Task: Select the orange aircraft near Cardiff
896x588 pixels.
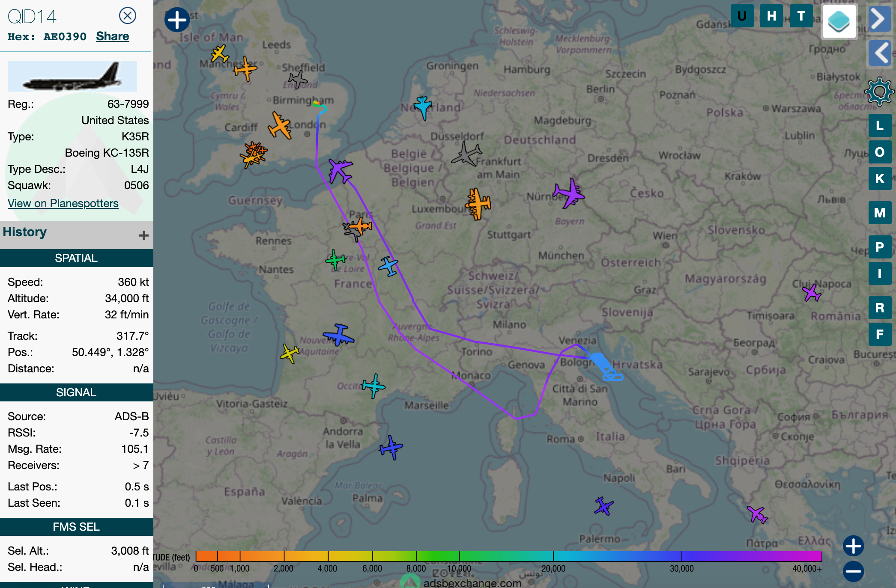Action: (280, 125)
